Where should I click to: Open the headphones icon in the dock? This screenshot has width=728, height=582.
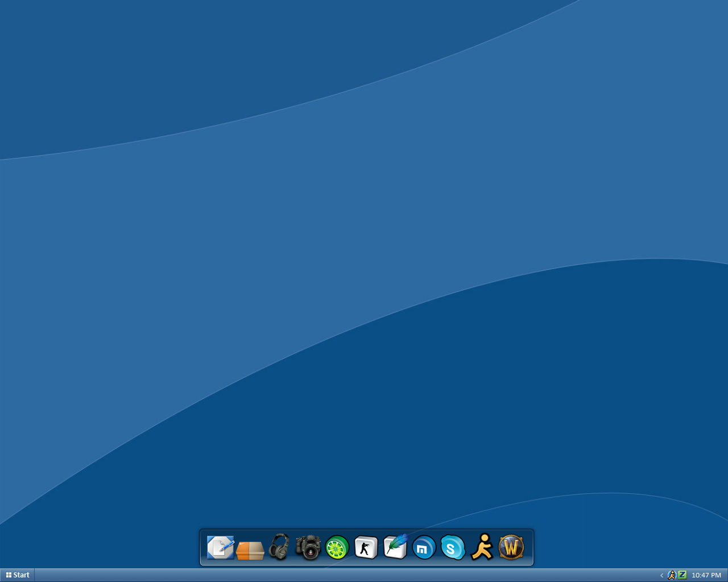click(x=279, y=547)
